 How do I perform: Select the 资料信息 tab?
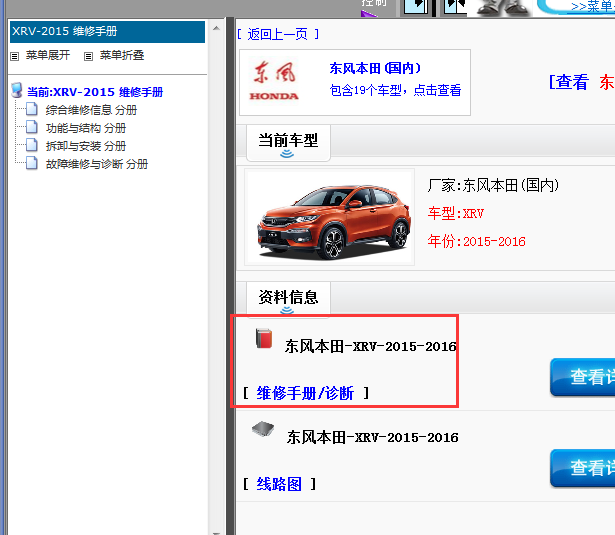288,298
